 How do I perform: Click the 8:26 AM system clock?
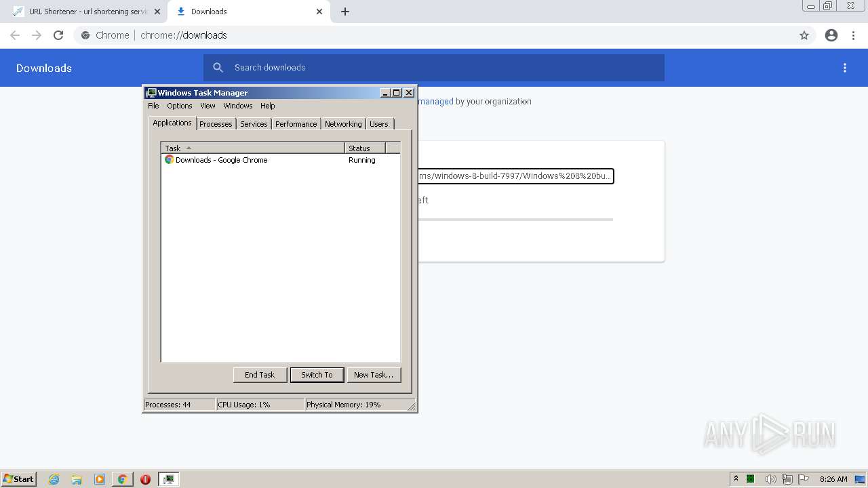point(833,479)
